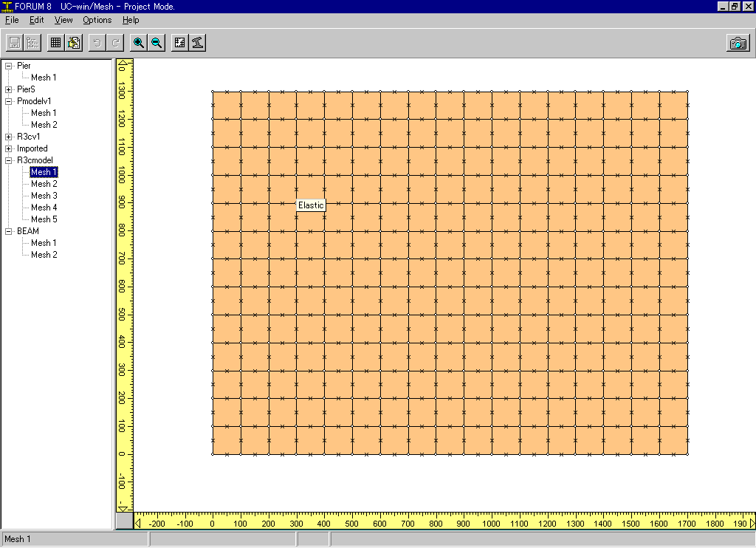The width and height of the screenshot is (756, 548).
Task: Expand the R3cv1 tree node
Action: pyautogui.click(x=8, y=137)
